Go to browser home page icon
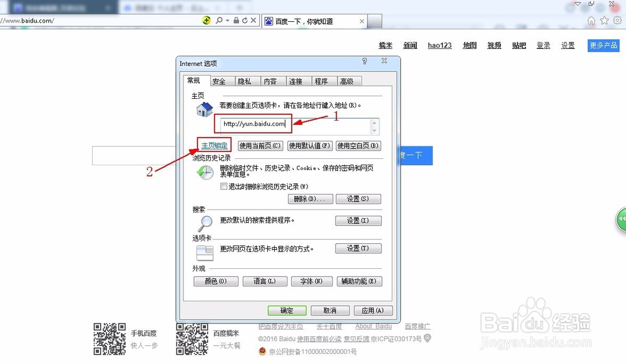Screen dimensions: 626x364 592,21
